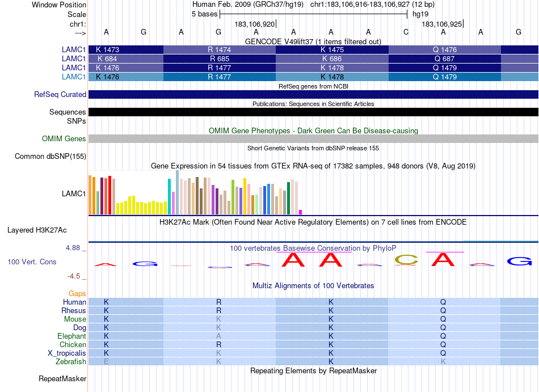Screen dimensions: 539x392
Task: Click the PhyloP Basewise Conservation title
Action: (313, 248)
